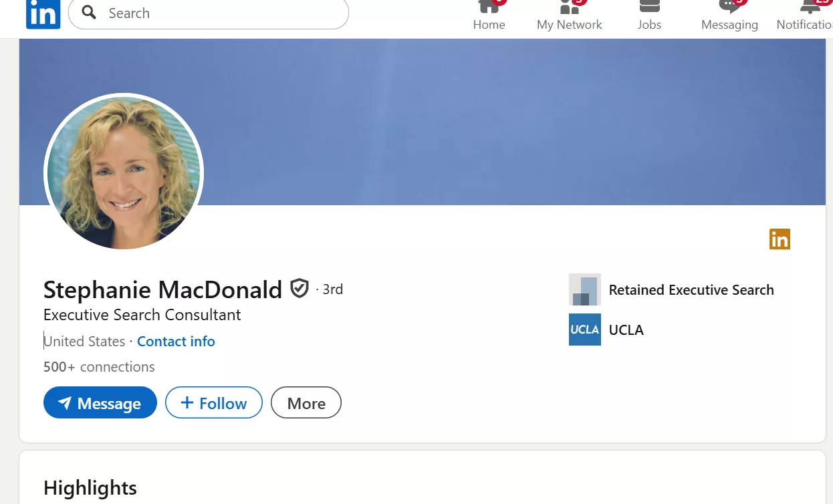
Task: Go to the Jobs icon
Action: coord(649,7)
